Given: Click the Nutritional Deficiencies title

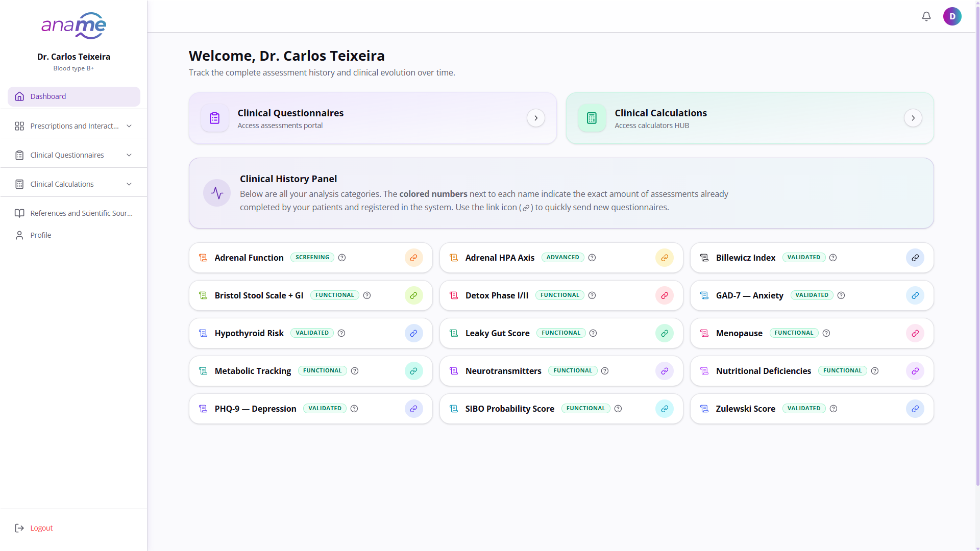Looking at the screenshot, I should [x=764, y=371].
